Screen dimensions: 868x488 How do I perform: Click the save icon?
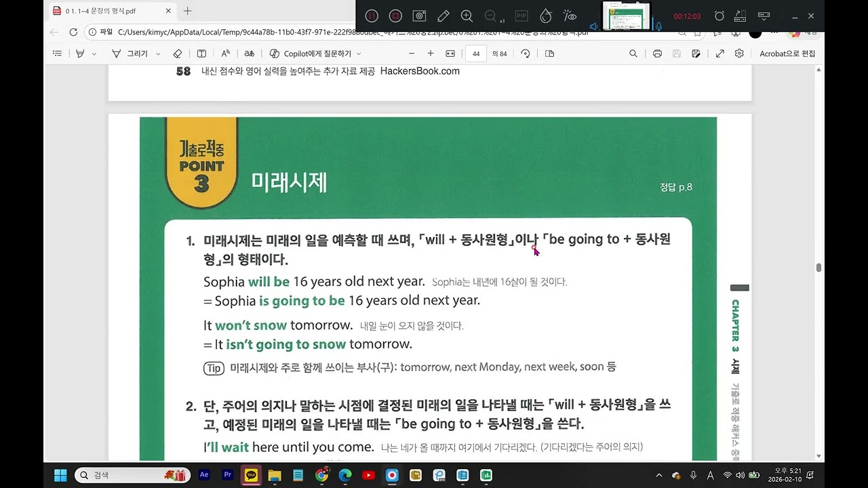(676, 54)
